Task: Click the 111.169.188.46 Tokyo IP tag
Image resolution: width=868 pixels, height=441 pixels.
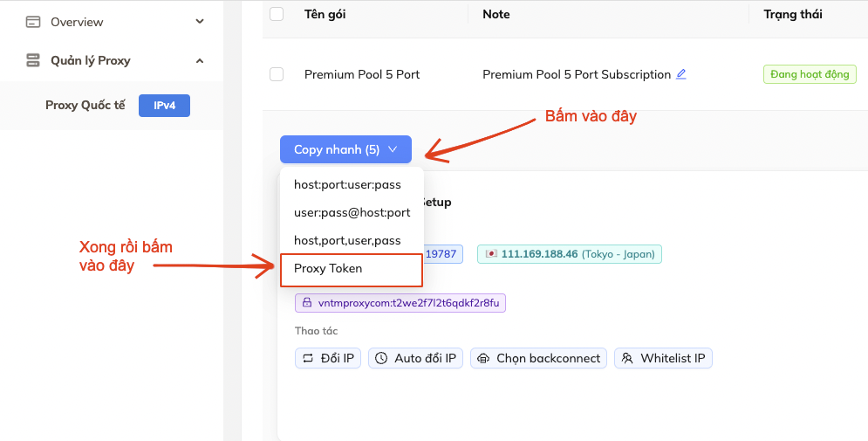Action: (570, 253)
